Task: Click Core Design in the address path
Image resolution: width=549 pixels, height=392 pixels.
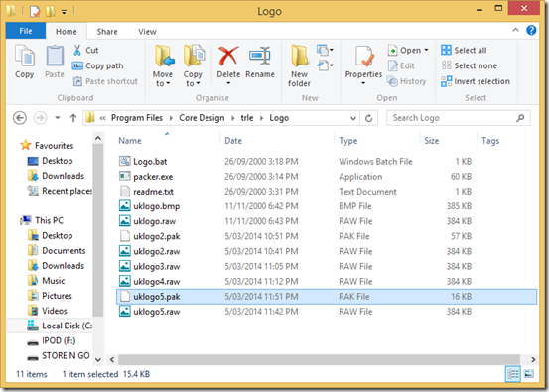Action: coord(202,118)
